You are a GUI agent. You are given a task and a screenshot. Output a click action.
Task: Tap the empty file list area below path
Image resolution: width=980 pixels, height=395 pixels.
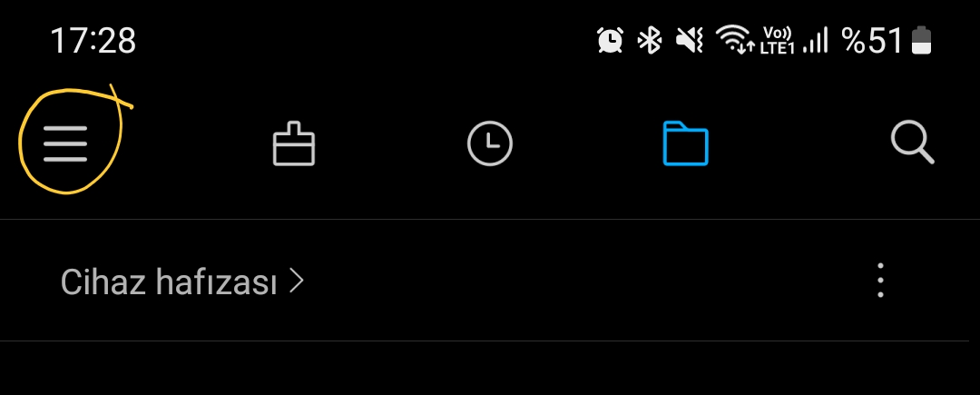pos(490,368)
